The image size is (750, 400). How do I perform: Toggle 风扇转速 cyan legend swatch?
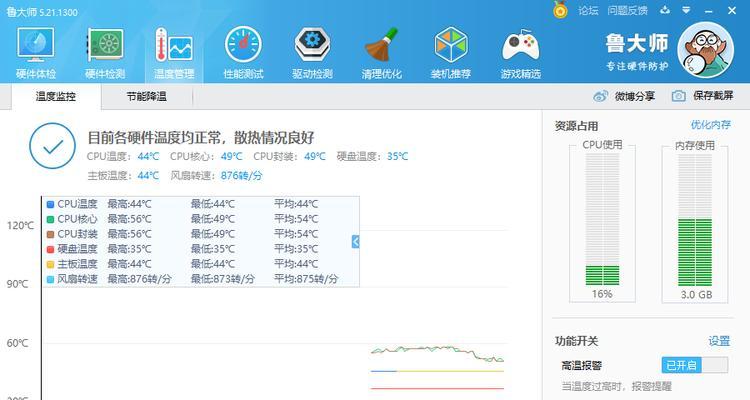(50, 279)
